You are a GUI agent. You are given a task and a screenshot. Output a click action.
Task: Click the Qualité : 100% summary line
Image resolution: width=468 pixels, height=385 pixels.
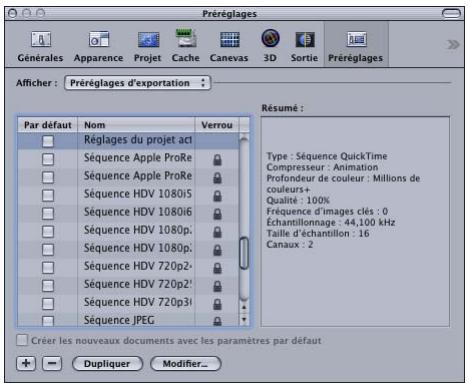(x=298, y=200)
